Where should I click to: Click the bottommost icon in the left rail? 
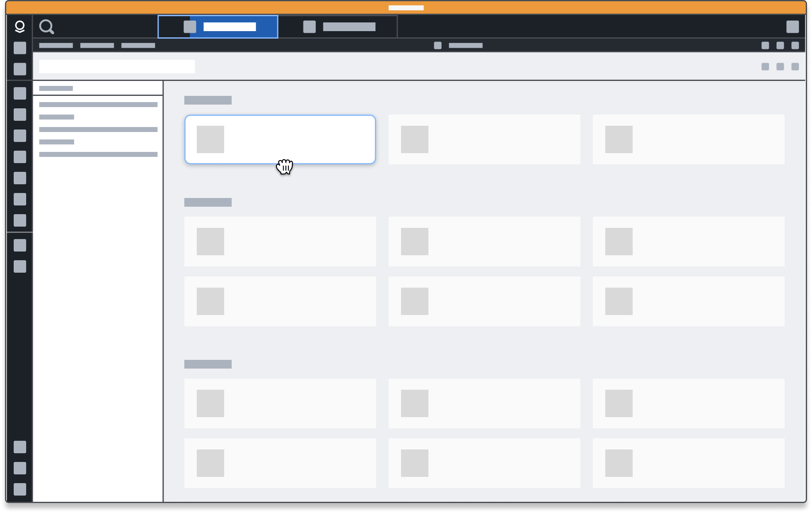coord(20,489)
